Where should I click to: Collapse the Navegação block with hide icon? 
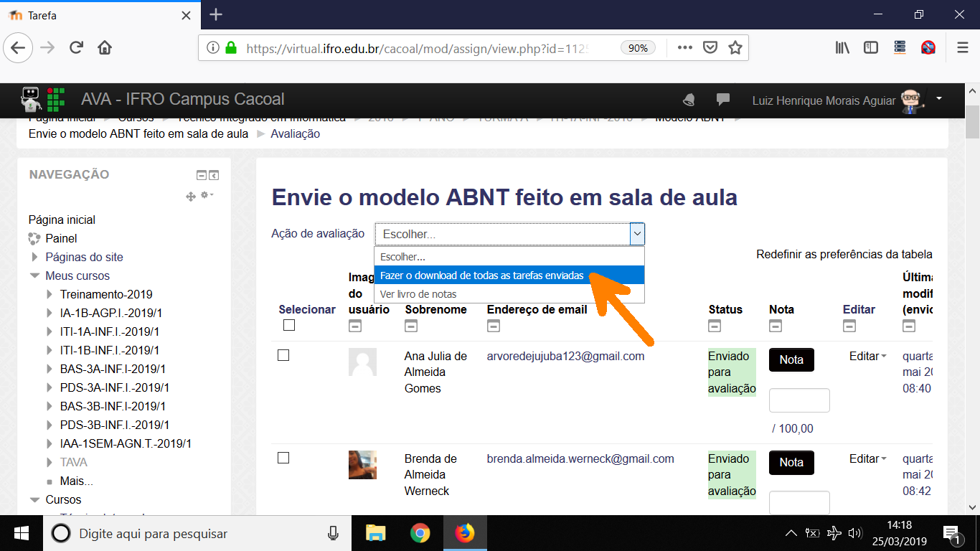[202, 175]
